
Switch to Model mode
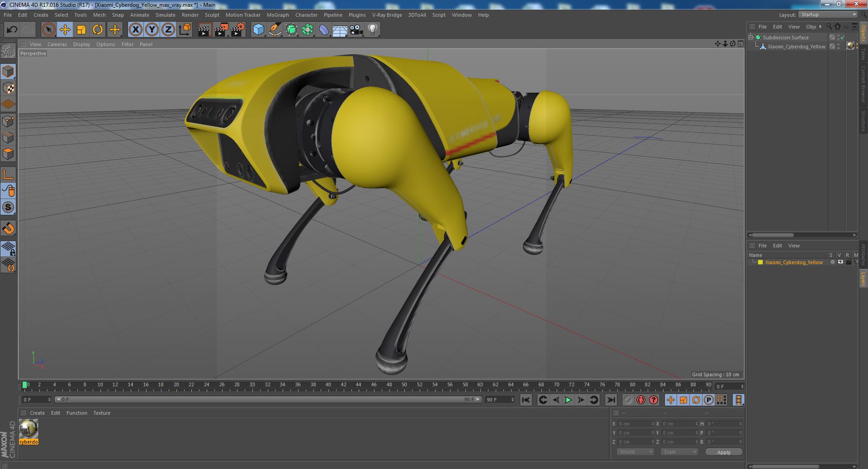[8, 71]
